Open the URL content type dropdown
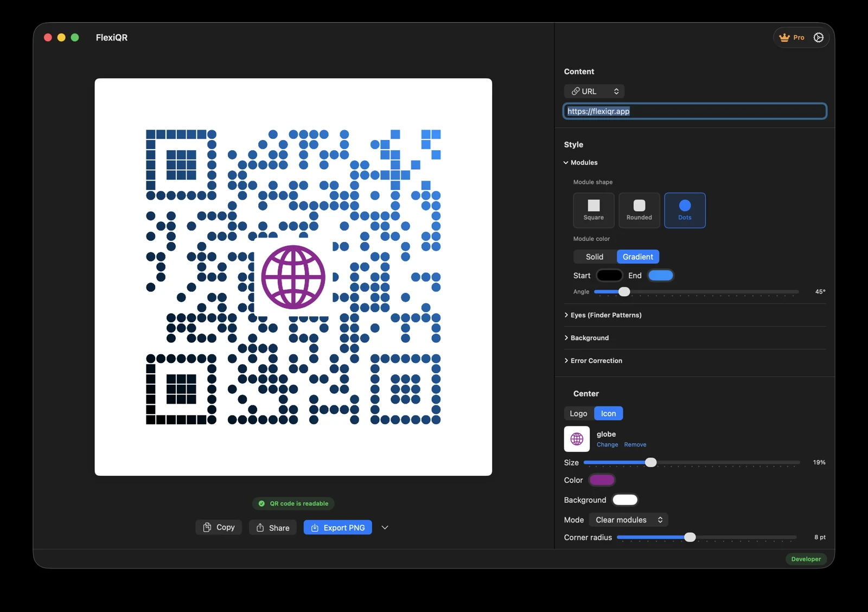This screenshot has height=612, width=868. [x=594, y=91]
